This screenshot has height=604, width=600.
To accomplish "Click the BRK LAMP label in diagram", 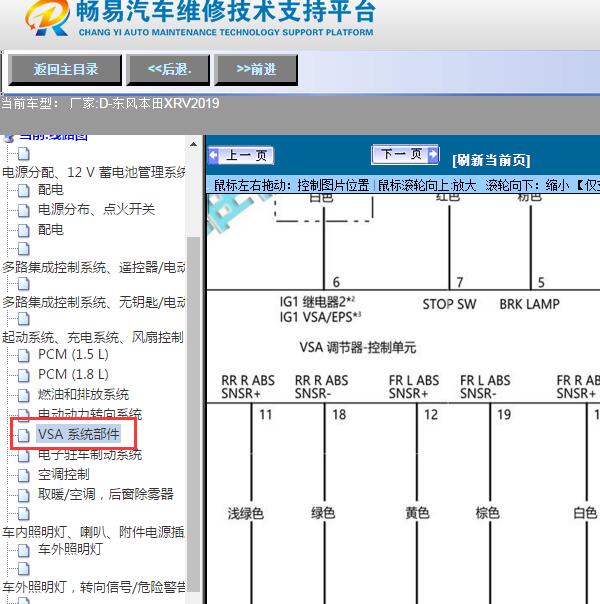I will coord(530,304).
